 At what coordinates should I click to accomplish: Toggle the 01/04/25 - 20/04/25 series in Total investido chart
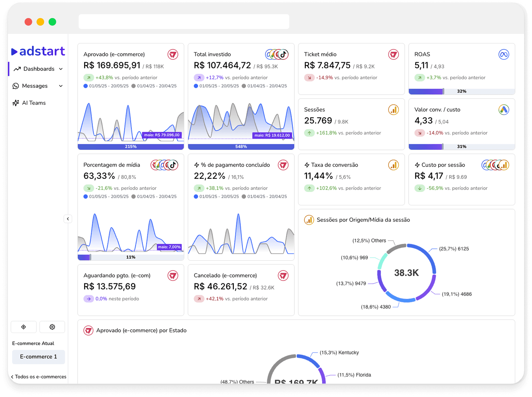[x=264, y=86]
